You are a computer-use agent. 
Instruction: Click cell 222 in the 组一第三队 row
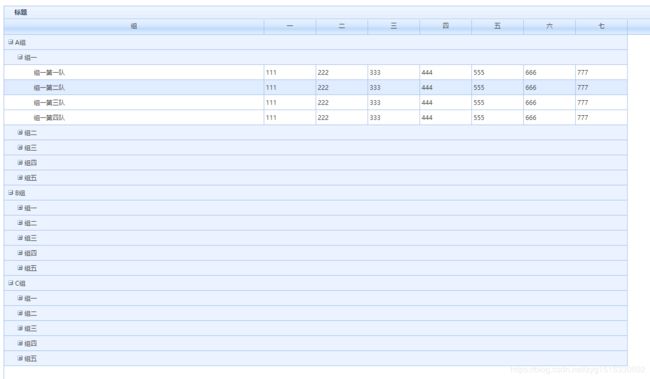[342, 102]
